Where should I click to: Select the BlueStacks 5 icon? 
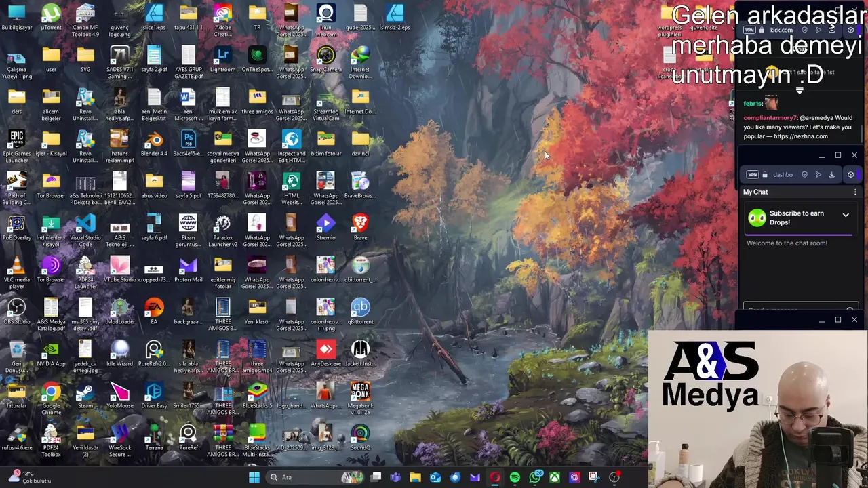(257, 396)
